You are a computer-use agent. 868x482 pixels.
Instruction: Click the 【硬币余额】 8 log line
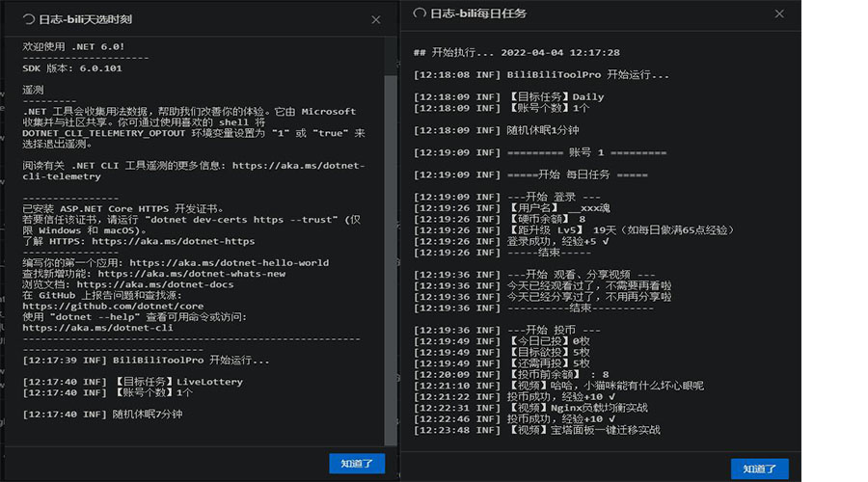click(x=500, y=219)
